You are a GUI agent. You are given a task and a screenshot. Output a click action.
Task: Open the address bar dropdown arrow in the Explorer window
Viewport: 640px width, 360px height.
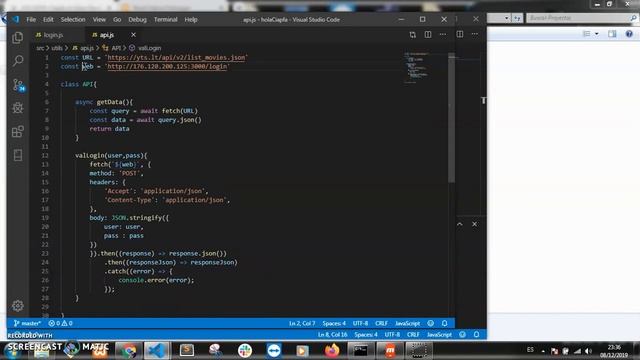[x=507, y=18]
